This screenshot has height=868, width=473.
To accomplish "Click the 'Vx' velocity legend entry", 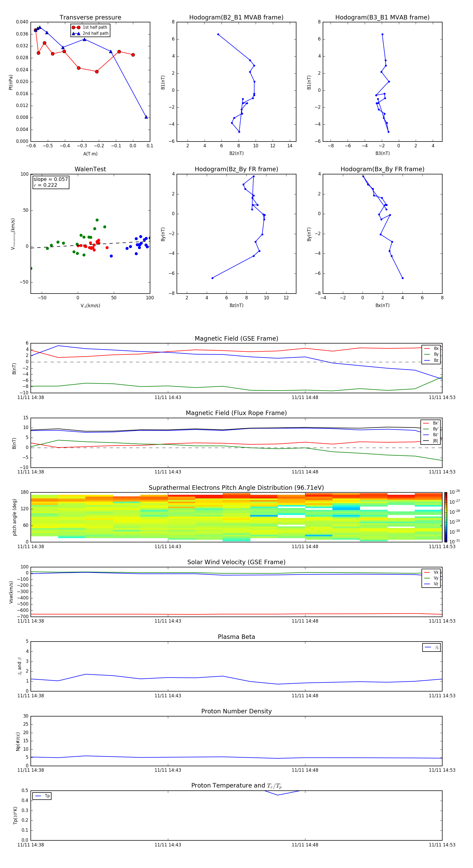I will (x=431, y=573).
